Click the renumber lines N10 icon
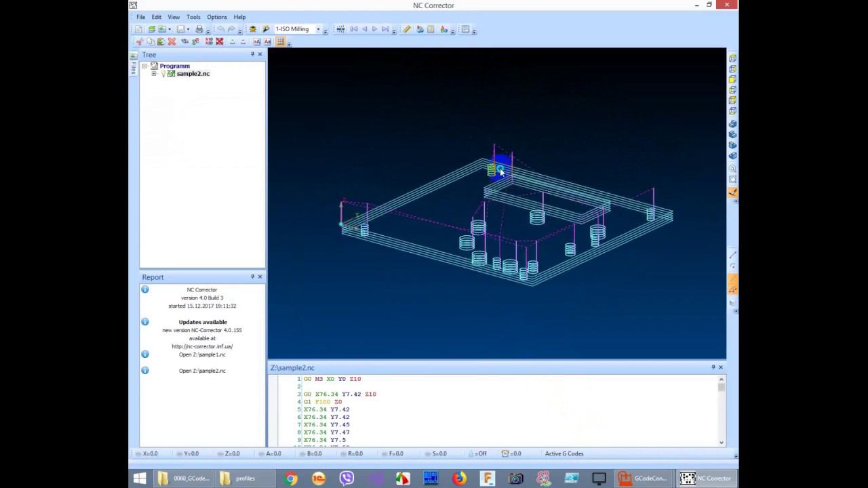 (x=209, y=42)
